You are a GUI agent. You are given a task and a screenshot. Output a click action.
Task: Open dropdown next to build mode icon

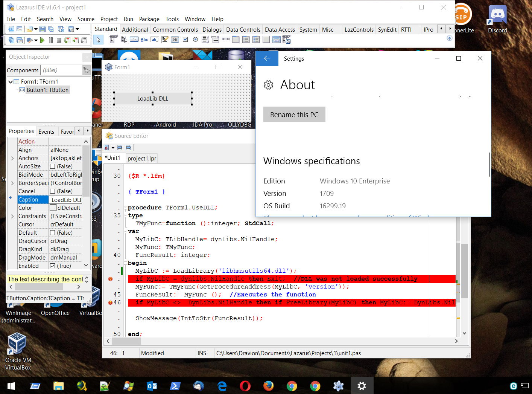click(x=36, y=40)
